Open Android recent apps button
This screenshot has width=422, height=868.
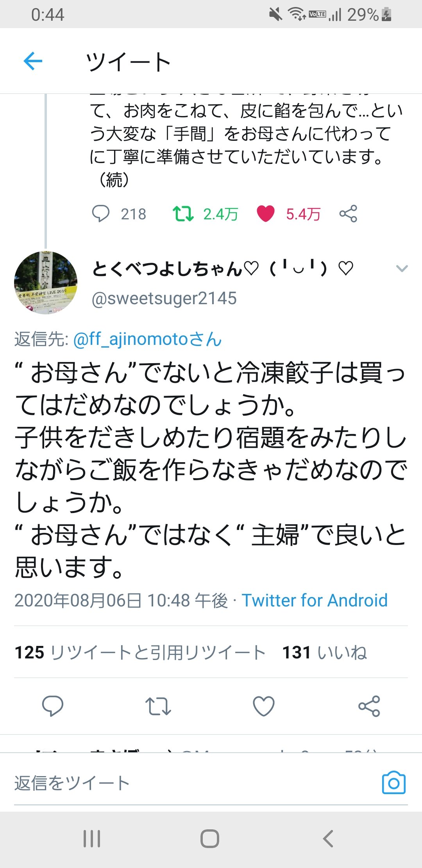pyautogui.click(x=92, y=839)
